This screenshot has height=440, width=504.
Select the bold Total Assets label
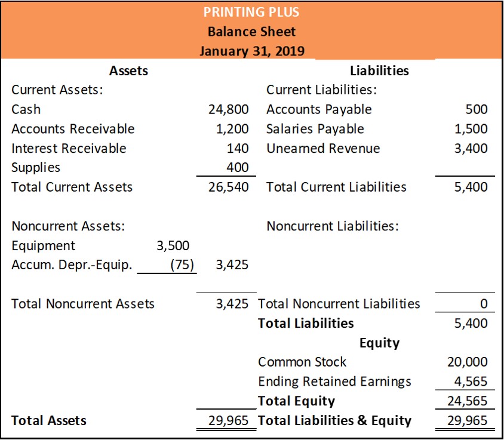coord(49,420)
